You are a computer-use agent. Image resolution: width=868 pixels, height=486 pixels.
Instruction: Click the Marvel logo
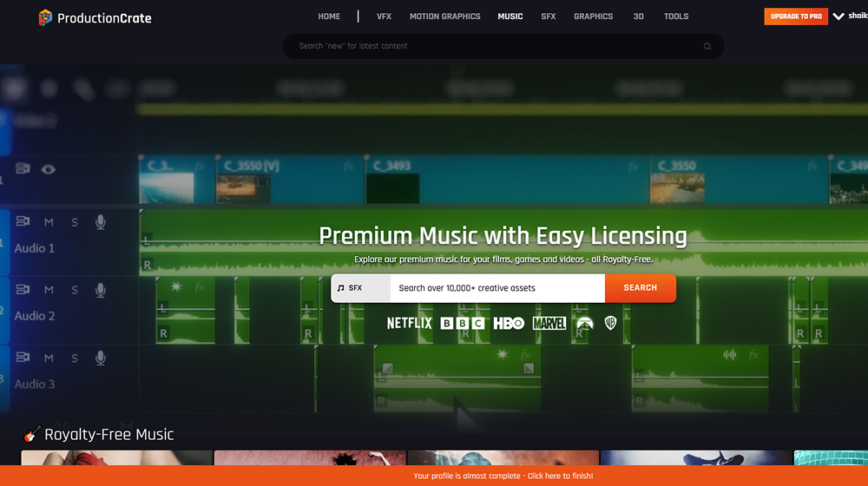click(x=549, y=323)
